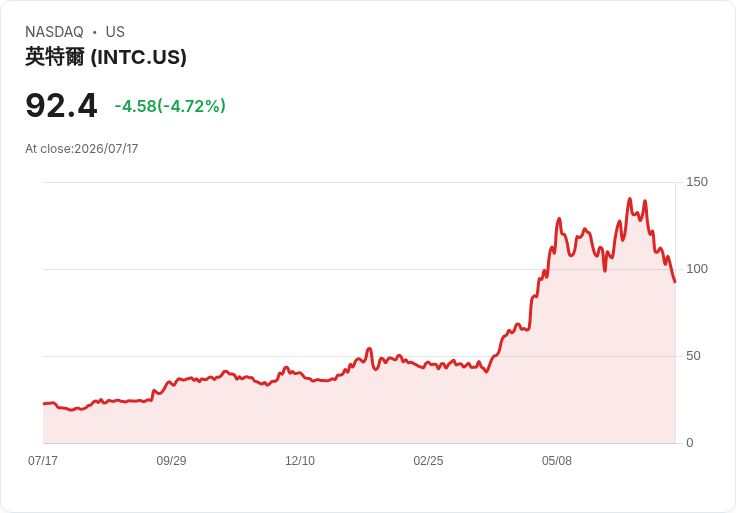The height and width of the screenshot is (513, 736).
Task: Select the NASDAQ exchange label
Action: 54,32
